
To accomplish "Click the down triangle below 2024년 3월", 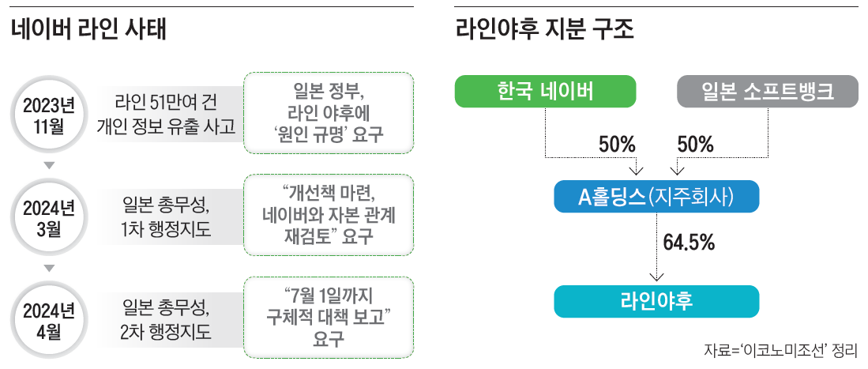I will click(x=49, y=268).
